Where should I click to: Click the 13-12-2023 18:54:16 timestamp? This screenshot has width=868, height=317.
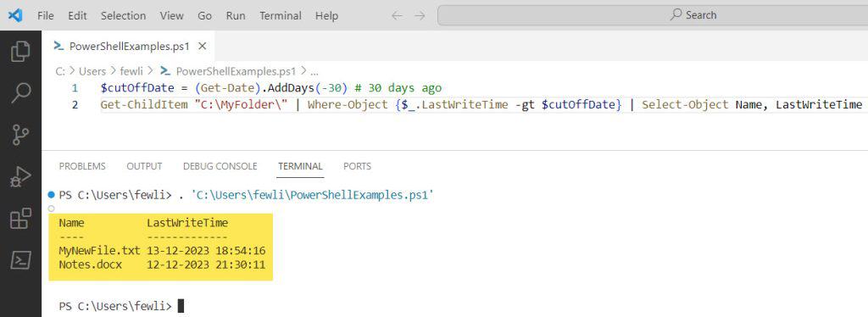[206, 251]
